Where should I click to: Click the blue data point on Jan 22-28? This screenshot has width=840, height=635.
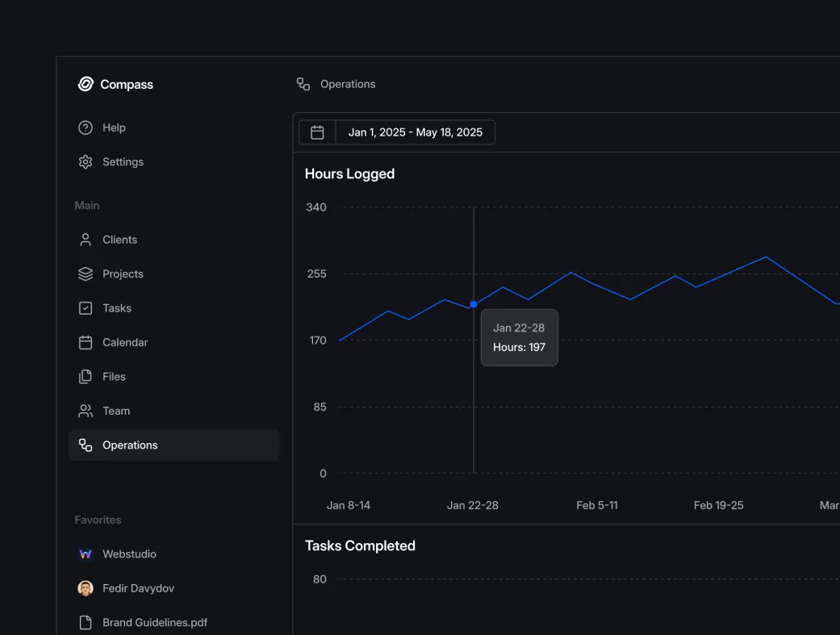(474, 304)
